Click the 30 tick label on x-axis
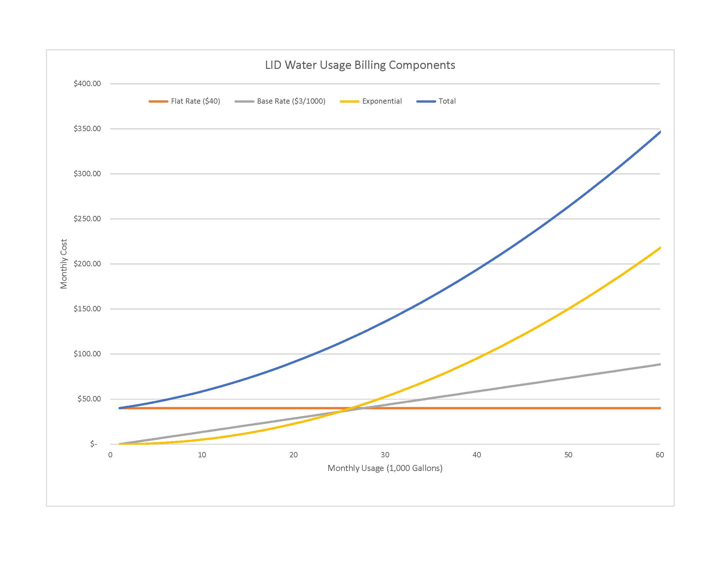This screenshot has width=728, height=563. [x=385, y=455]
